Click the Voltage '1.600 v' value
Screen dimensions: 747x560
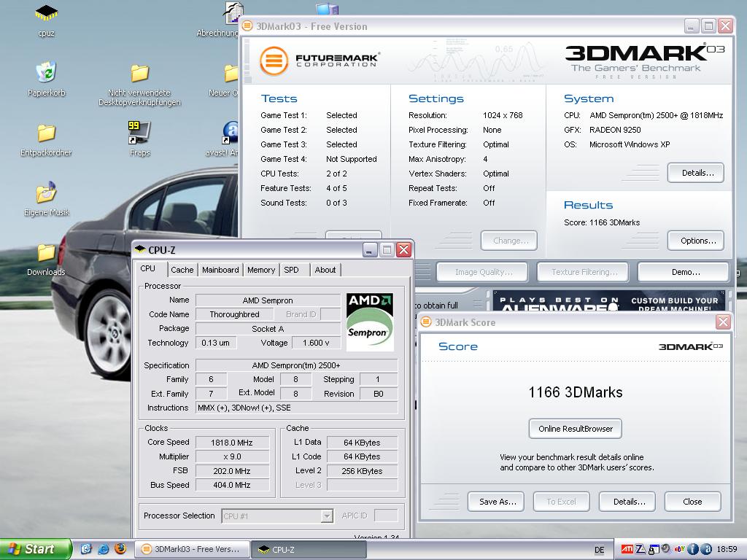[316, 343]
